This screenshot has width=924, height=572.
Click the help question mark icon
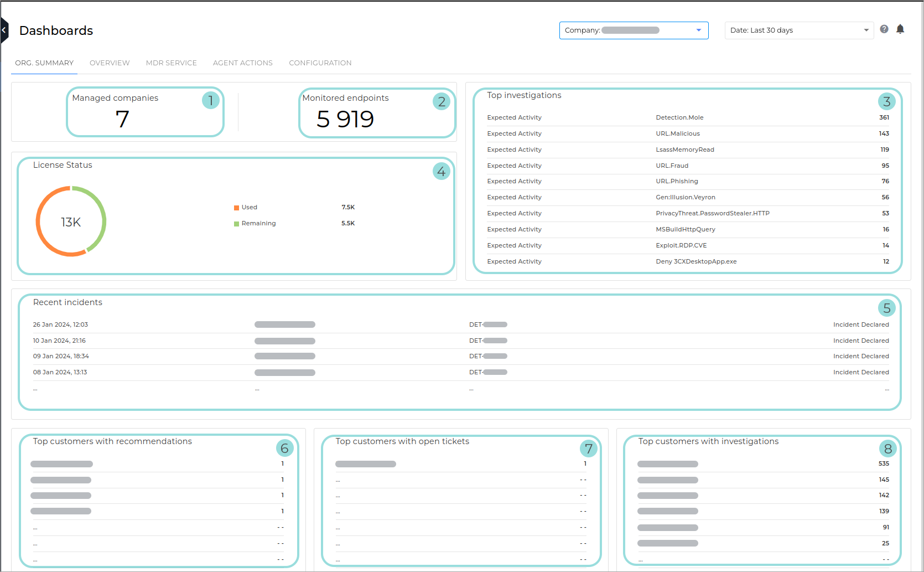pyautogui.click(x=884, y=29)
